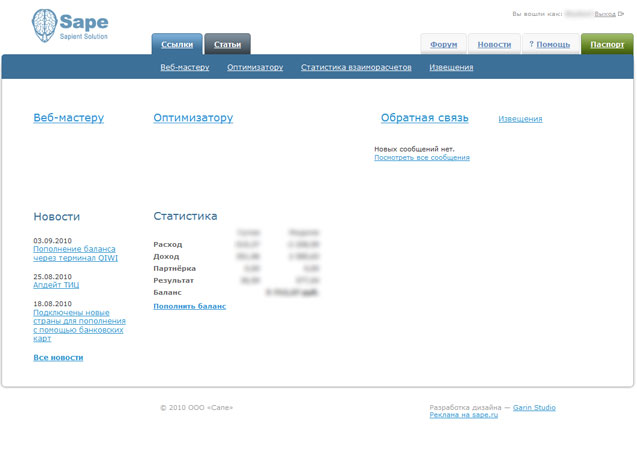Open the large Веб-мастеру heading link

point(69,118)
